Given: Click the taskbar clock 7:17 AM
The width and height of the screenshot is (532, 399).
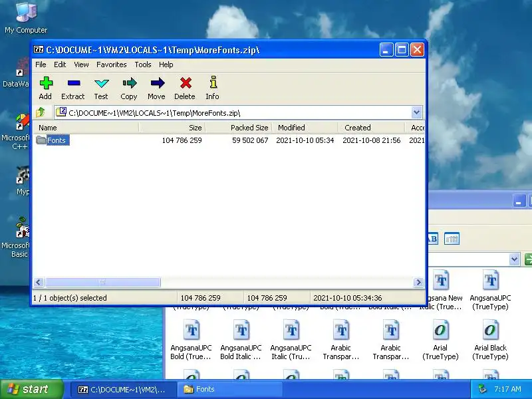Looking at the screenshot, I should point(507,389).
